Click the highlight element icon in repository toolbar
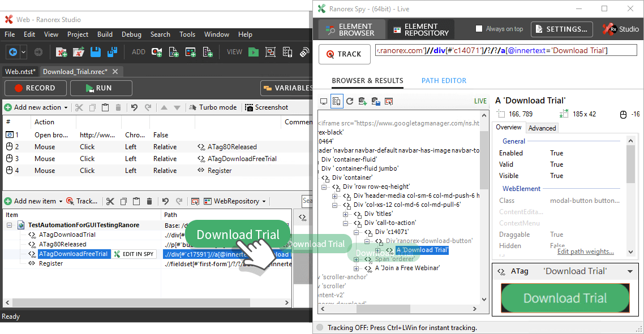The width and height of the screenshot is (644, 334). (195, 201)
